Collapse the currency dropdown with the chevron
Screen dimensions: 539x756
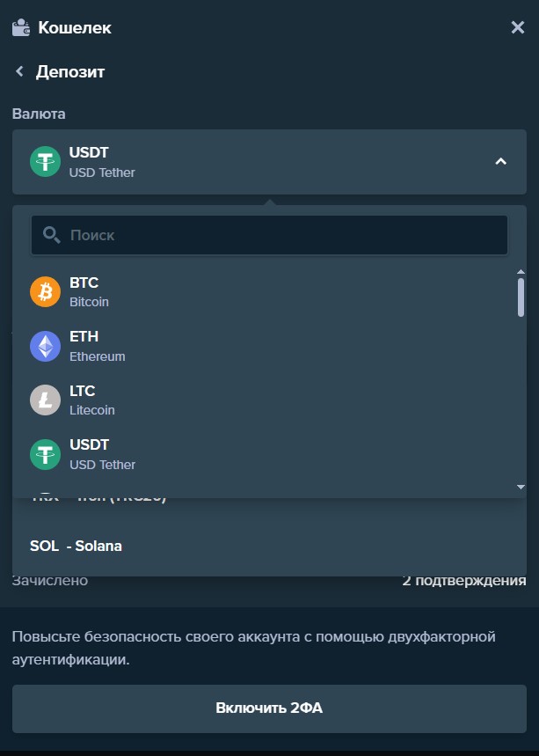[x=500, y=162]
